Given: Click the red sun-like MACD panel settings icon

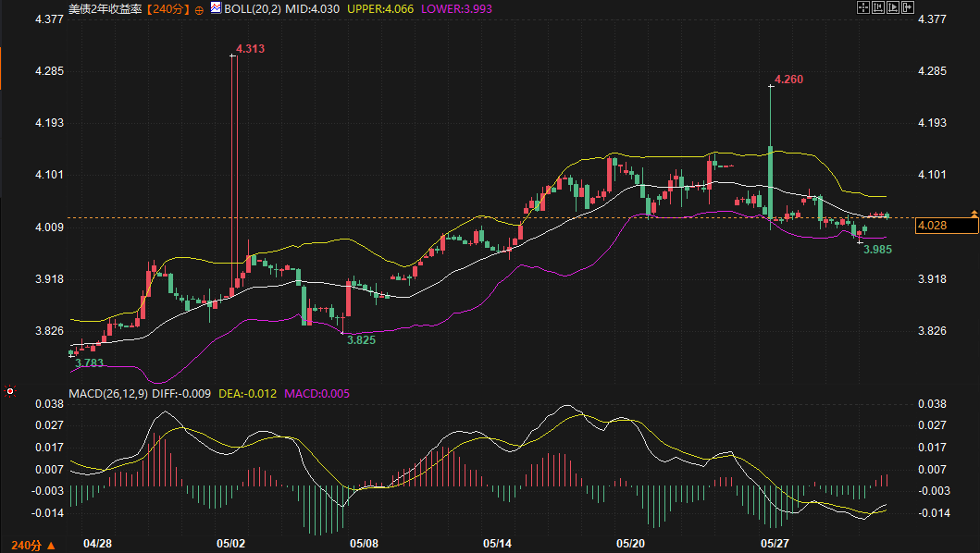Looking at the screenshot, I should tap(9, 391).
